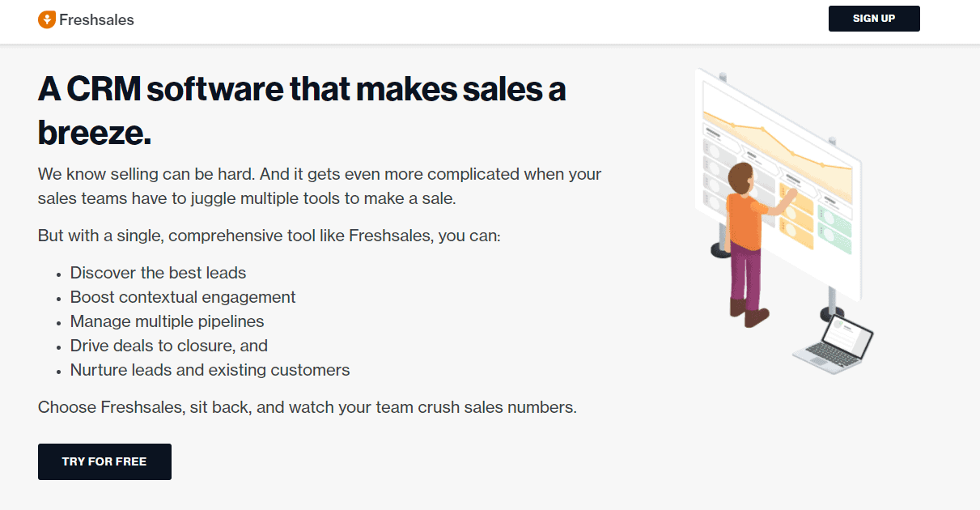
Task: Select the Freshsales brand name in header
Action: point(95,19)
